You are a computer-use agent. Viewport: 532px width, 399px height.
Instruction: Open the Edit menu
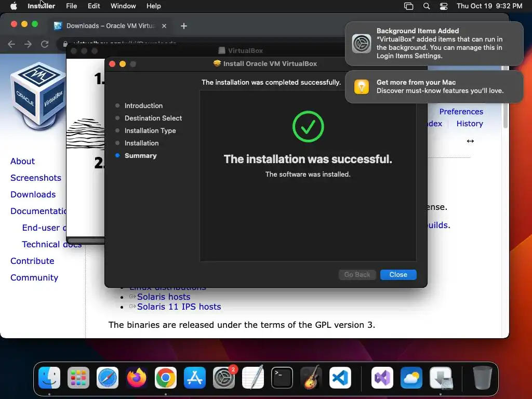click(94, 6)
